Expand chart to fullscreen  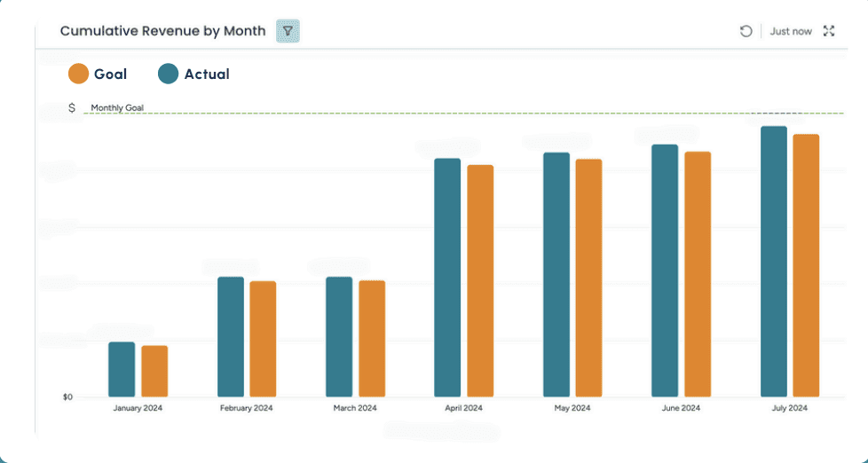point(829,31)
